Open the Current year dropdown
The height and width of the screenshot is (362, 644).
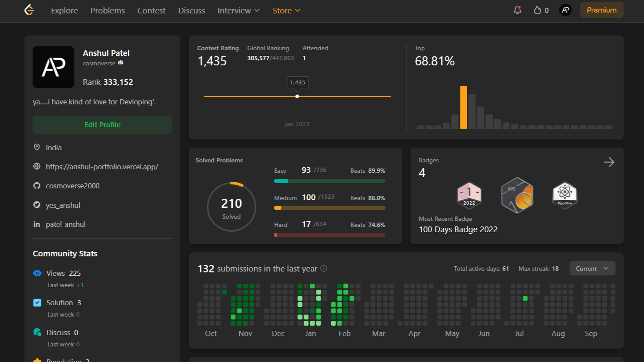tap(592, 268)
